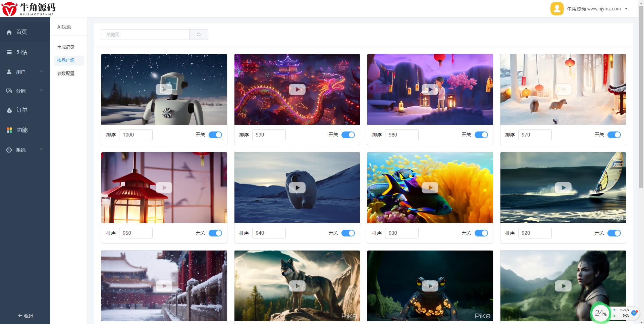Image resolution: width=644 pixels, height=324 pixels.
Task: Click the list icon beside 对话
Action: (9, 52)
